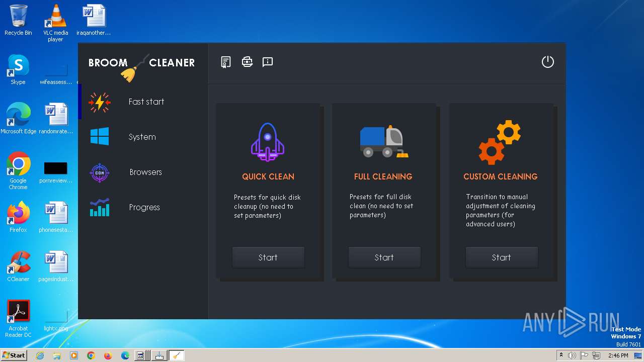Select the CCleaner desktop shortcut
This screenshot has width=644, height=362.
click(x=18, y=266)
